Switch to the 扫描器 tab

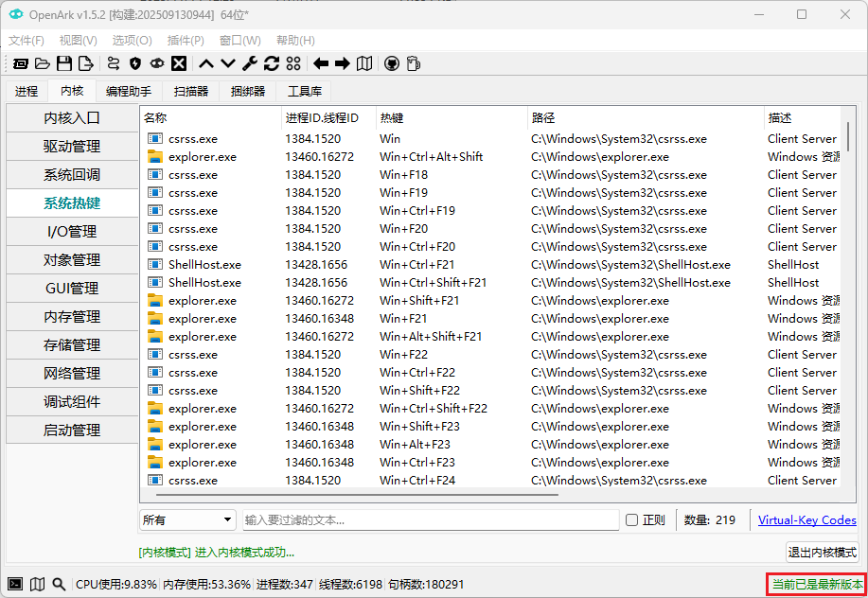pyautogui.click(x=191, y=91)
